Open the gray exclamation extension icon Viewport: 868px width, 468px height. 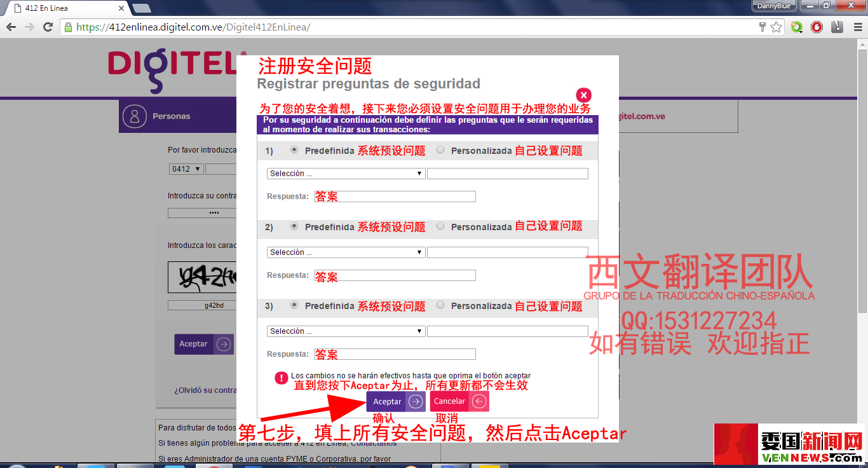pos(837,27)
